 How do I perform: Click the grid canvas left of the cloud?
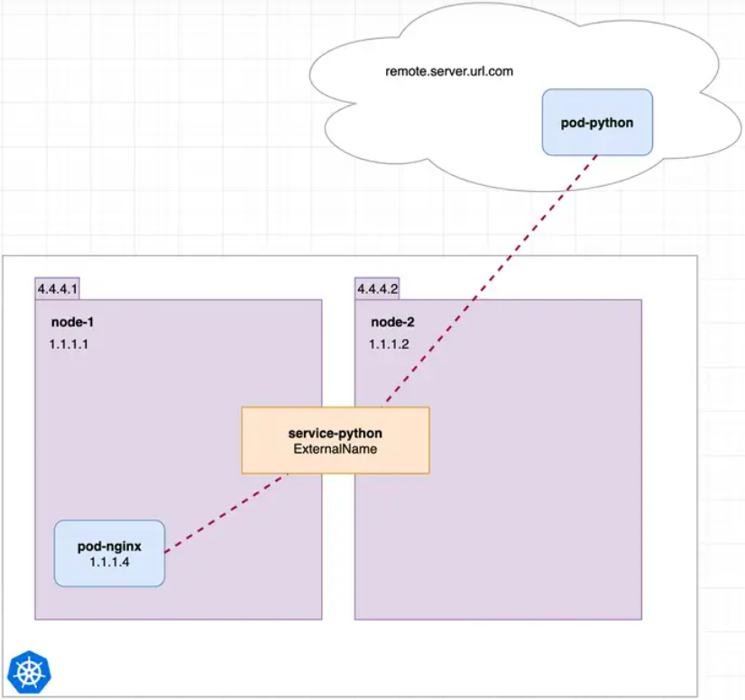(153, 117)
